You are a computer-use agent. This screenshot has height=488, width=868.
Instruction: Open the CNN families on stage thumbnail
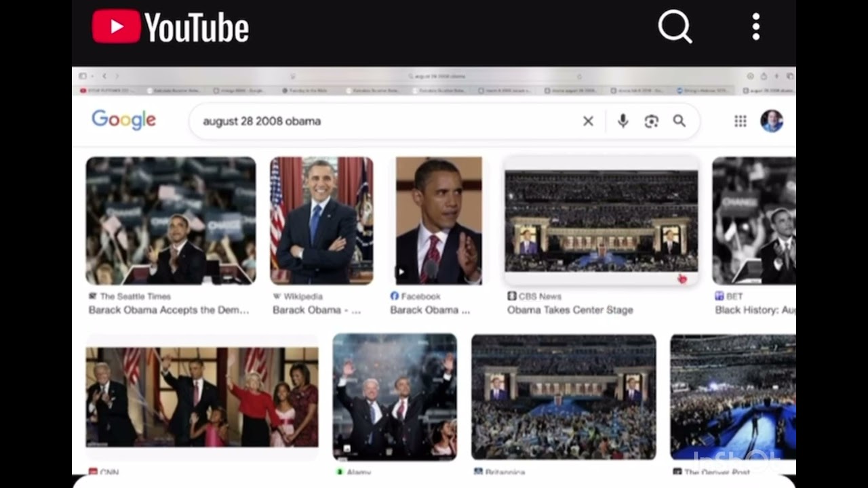(202, 396)
